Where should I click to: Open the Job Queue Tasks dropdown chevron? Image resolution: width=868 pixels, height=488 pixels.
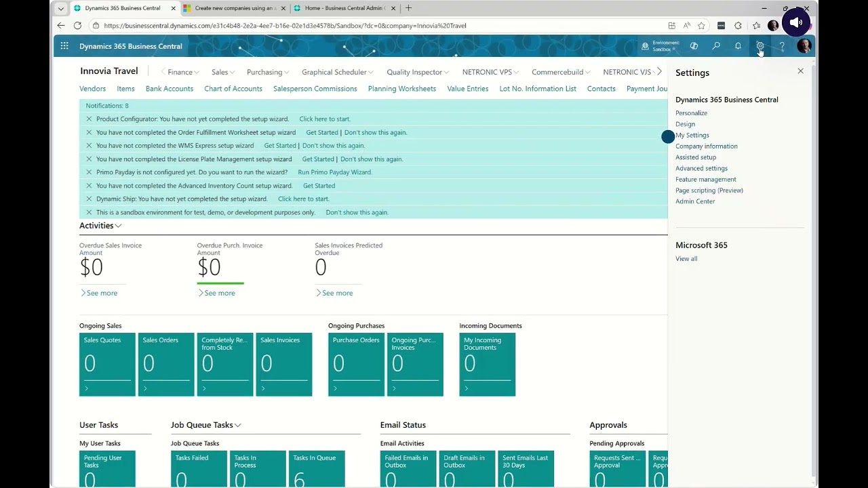point(238,425)
